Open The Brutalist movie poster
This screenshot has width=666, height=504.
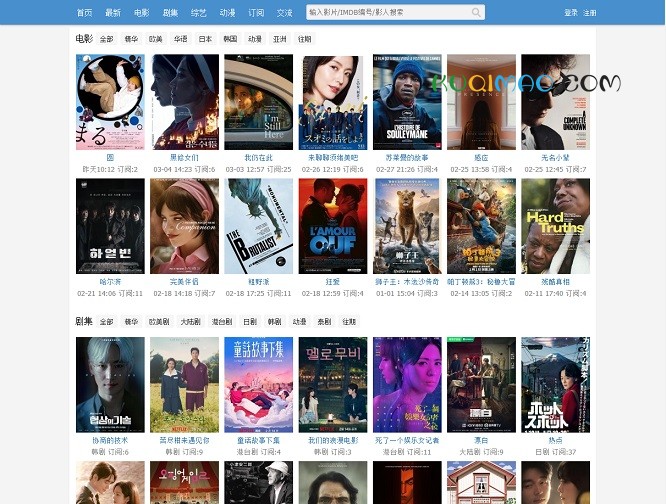click(x=259, y=226)
